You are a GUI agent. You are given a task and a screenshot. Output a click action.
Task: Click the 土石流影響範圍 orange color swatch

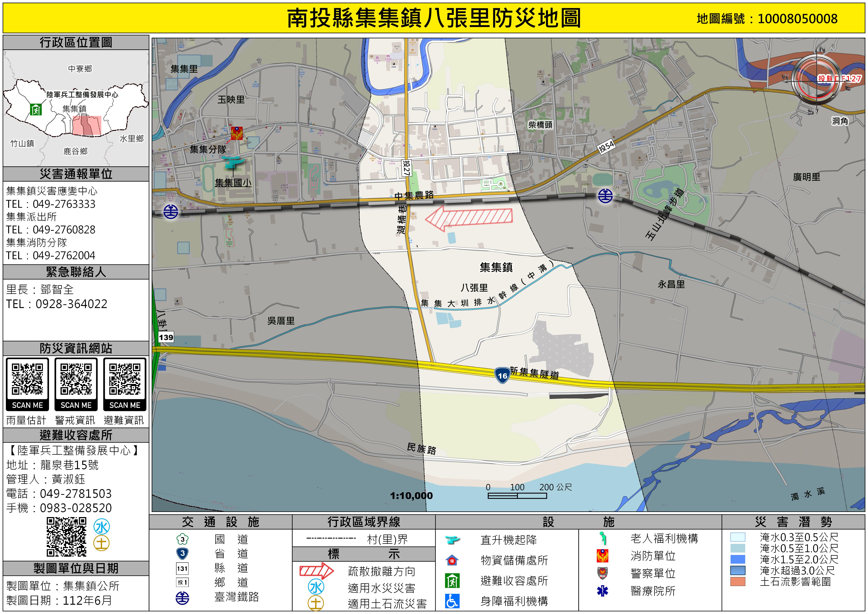(x=738, y=582)
